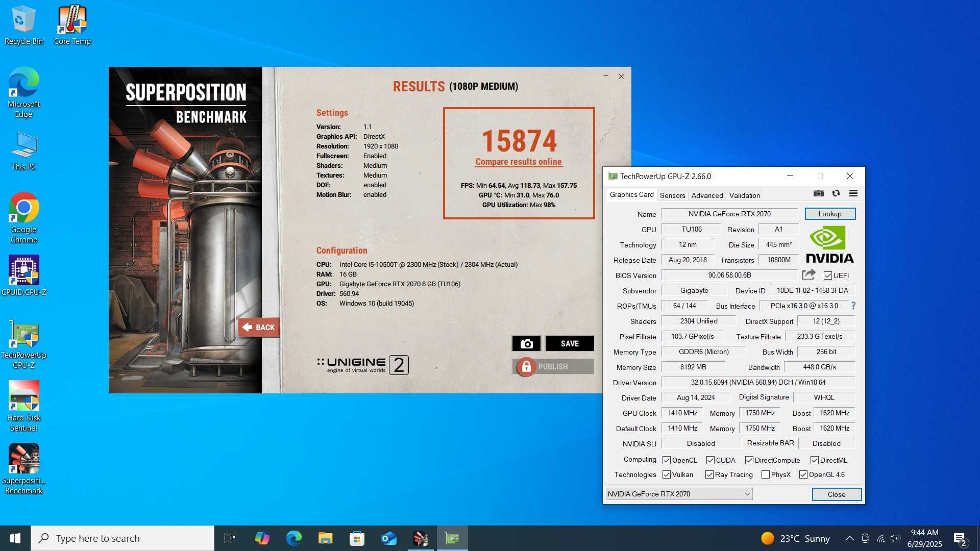This screenshot has height=551, width=980.
Task: Launch CPUID CPU-Z from the desktop
Action: pyautogui.click(x=23, y=275)
